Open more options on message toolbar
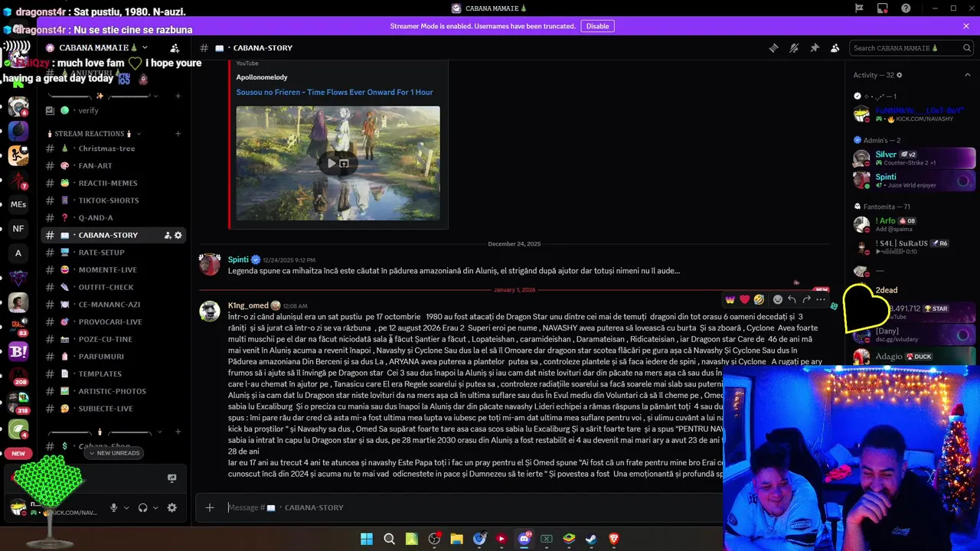 click(821, 299)
